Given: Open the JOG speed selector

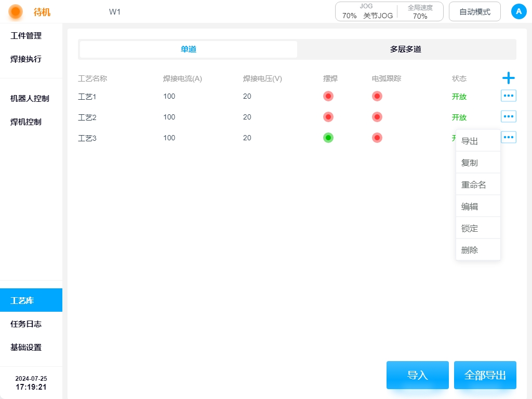Looking at the screenshot, I should pos(366,11).
